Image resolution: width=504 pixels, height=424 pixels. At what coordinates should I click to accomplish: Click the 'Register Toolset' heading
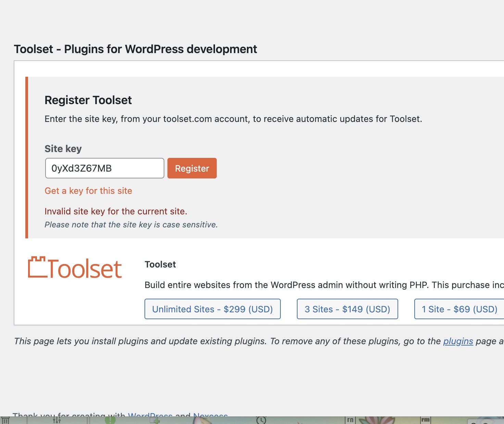coord(88,100)
